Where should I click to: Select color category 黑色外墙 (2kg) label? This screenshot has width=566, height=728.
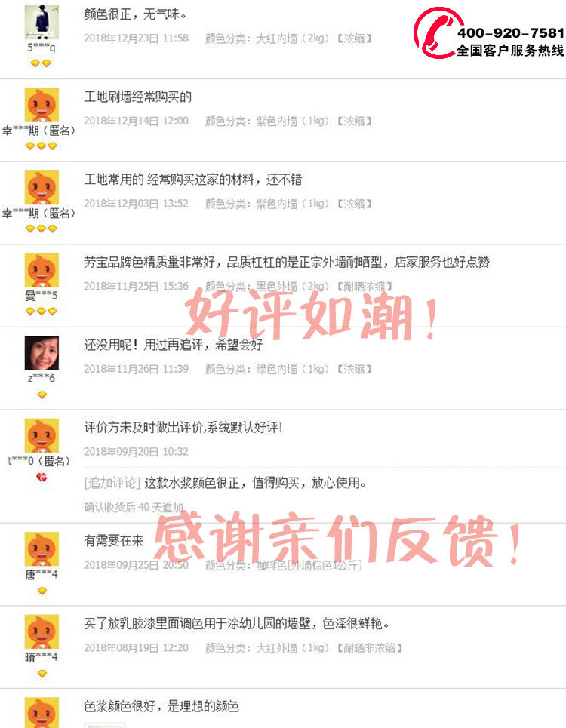293,287
